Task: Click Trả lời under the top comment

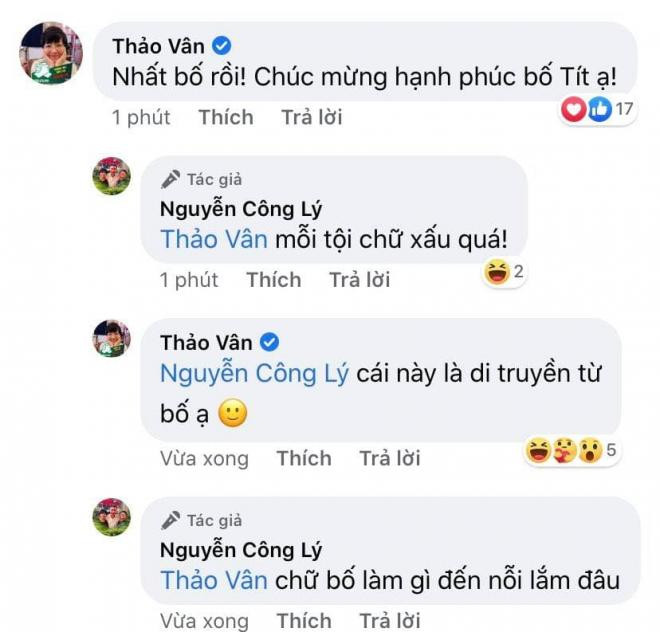Action: [x=311, y=117]
